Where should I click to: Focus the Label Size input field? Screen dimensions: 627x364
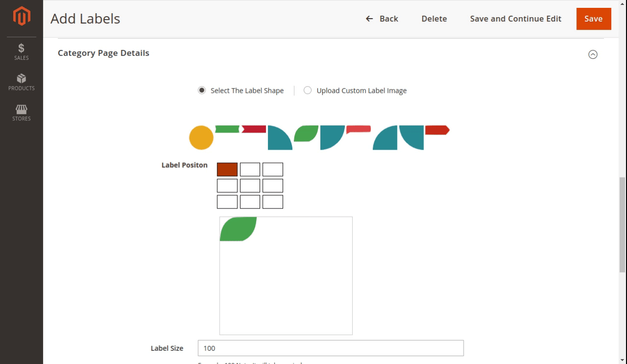coord(330,348)
